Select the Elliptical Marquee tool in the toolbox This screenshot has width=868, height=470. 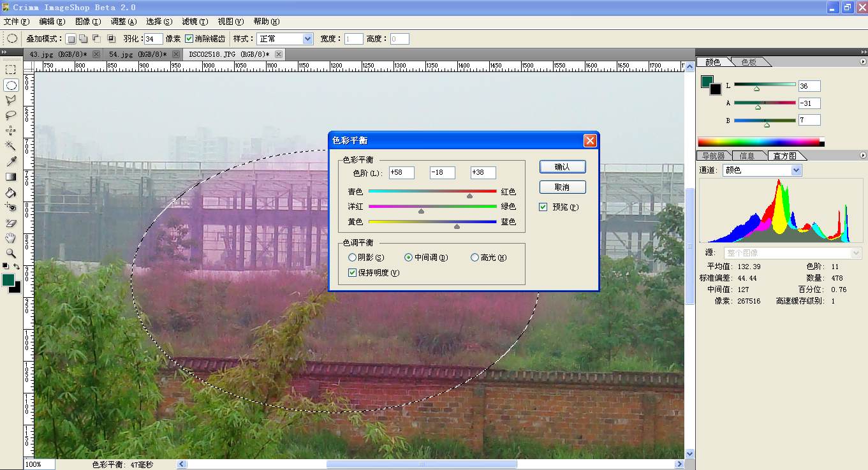coord(11,85)
